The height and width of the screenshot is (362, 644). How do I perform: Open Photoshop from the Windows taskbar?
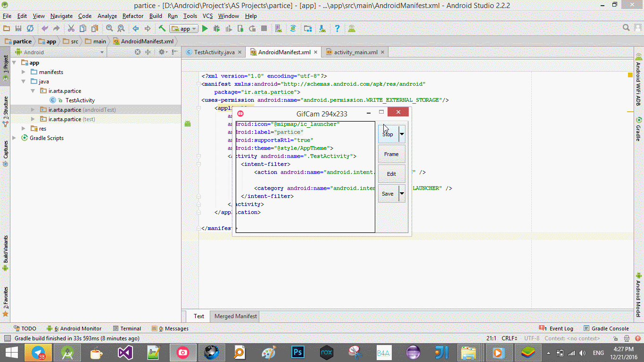click(297, 353)
